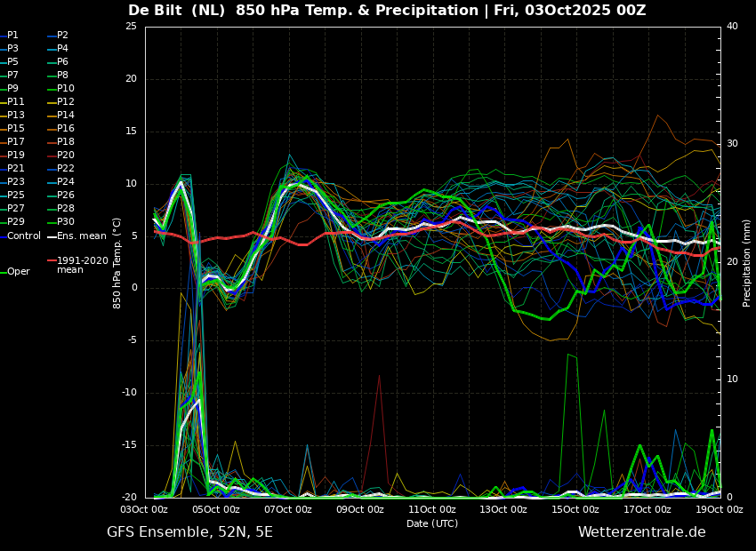
Task: Click the white Ens. mean legend line swatch
Action: coord(51,237)
